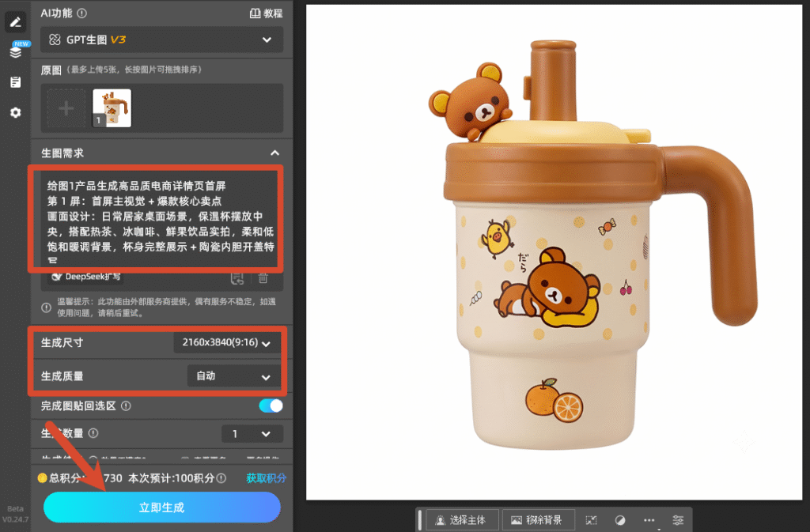The width and height of the screenshot is (810, 532).
Task: Clear the prompt with the trash icon
Action: 263,278
